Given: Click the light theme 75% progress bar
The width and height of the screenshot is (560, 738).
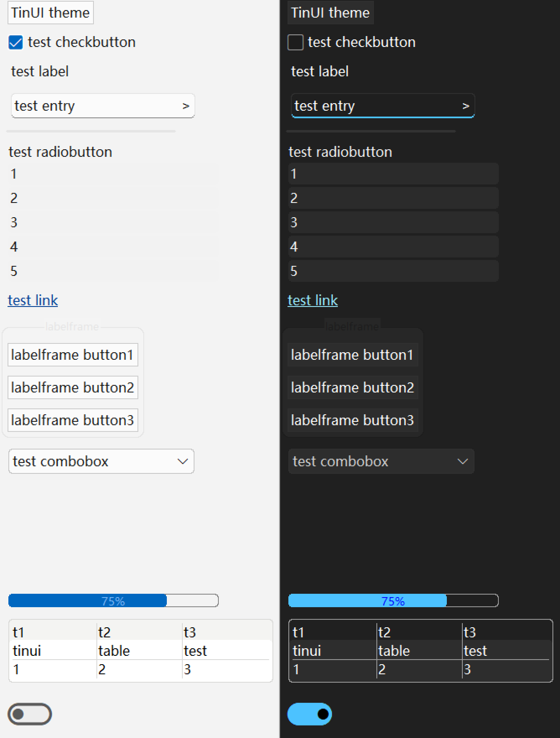Looking at the screenshot, I should click(x=113, y=600).
